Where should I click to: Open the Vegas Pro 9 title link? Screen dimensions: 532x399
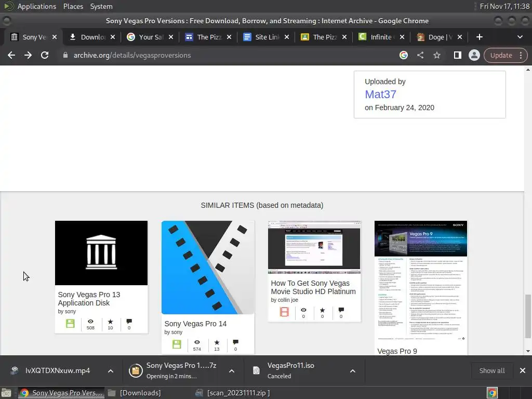(x=397, y=351)
